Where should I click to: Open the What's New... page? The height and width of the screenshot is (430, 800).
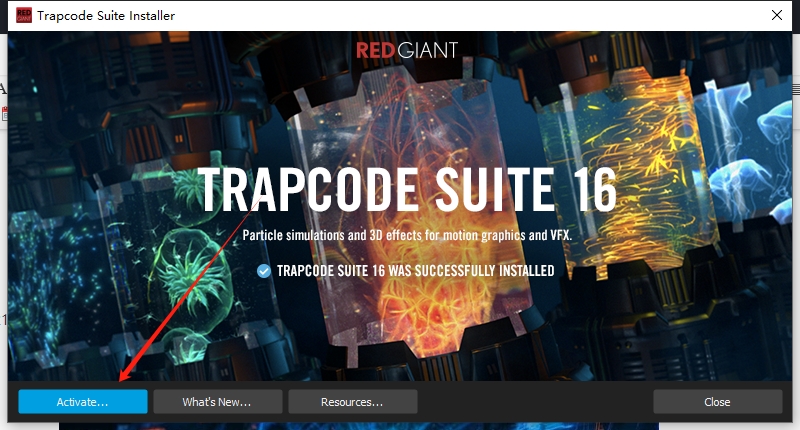coord(217,402)
